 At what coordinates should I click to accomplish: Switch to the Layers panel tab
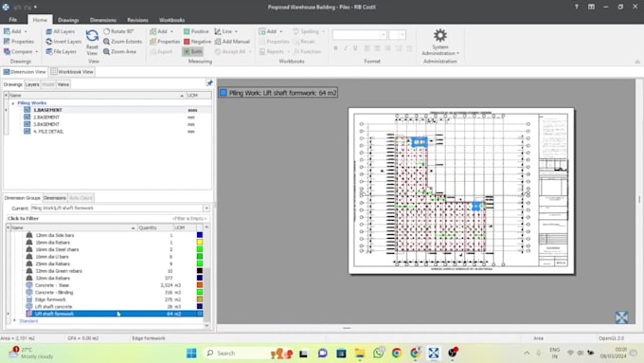pos(32,84)
